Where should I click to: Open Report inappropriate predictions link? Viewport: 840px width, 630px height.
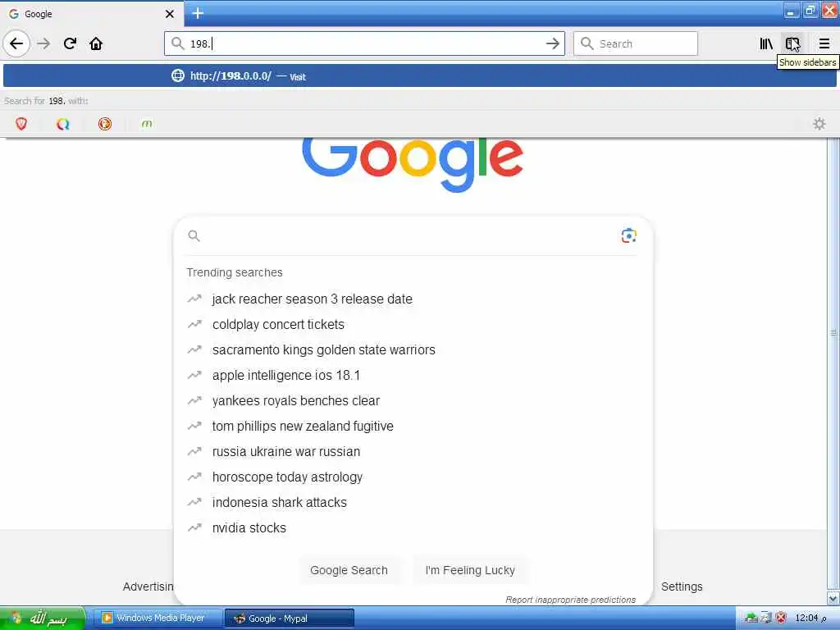(x=571, y=600)
